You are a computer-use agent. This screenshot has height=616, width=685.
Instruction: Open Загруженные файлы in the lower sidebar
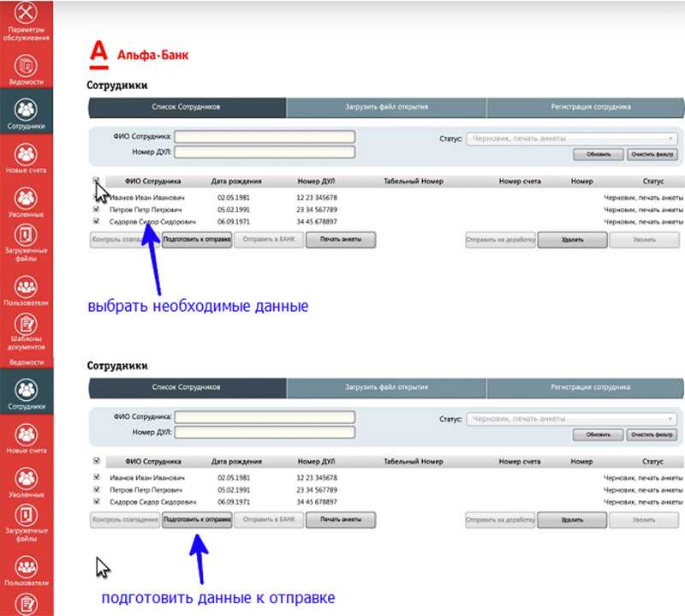[27, 523]
